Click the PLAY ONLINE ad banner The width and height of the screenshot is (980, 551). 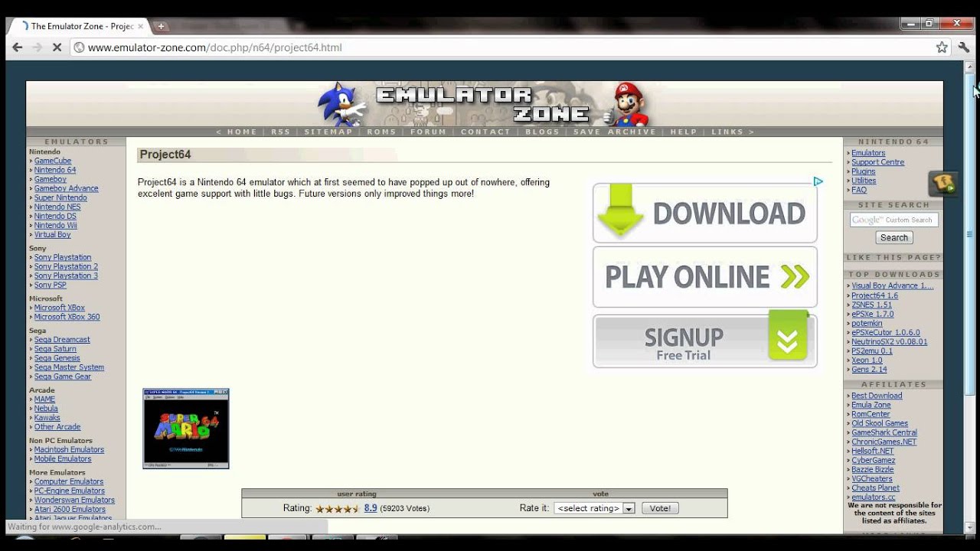point(704,276)
